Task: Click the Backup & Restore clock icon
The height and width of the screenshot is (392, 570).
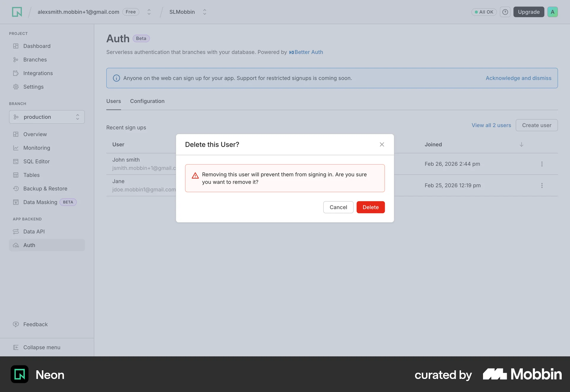Action: click(x=16, y=189)
